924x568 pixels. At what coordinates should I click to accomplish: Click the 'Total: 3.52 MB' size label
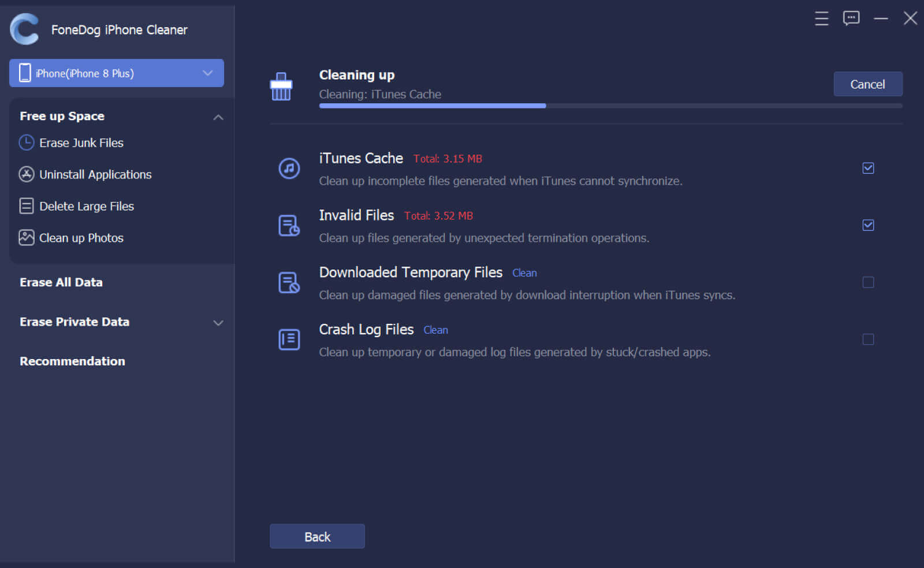(438, 216)
